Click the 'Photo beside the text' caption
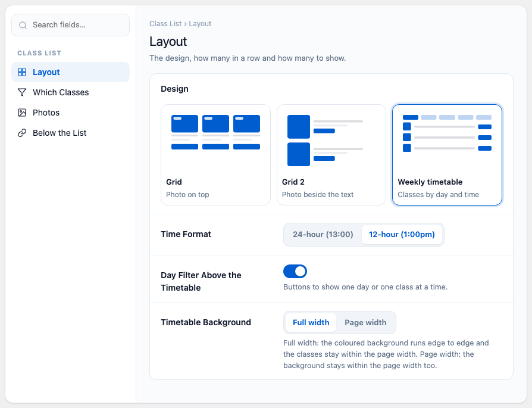The image size is (532, 408). pos(318,195)
